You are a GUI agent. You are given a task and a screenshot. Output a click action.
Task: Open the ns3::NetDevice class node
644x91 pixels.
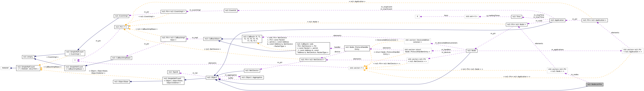click(x=252, y=71)
